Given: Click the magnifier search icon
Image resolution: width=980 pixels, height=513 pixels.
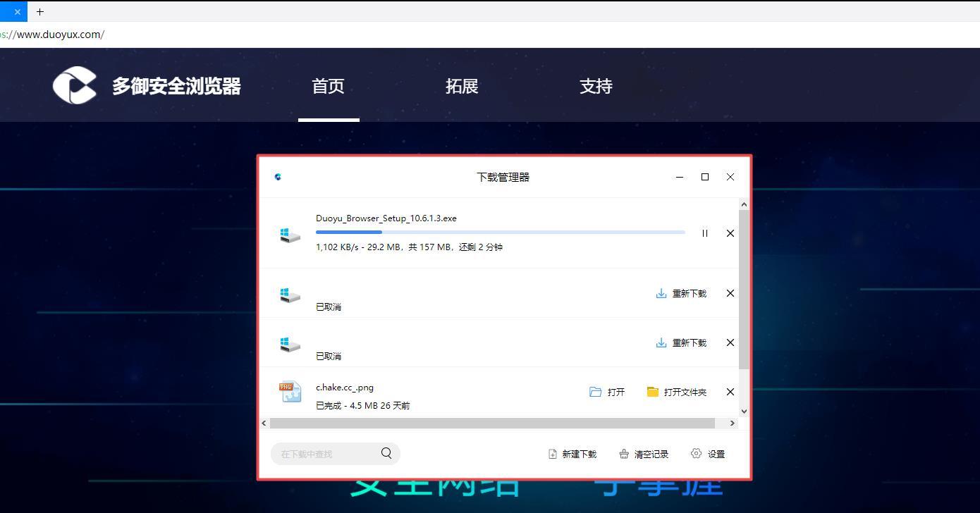Looking at the screenshot, I should tap(386, 453).
